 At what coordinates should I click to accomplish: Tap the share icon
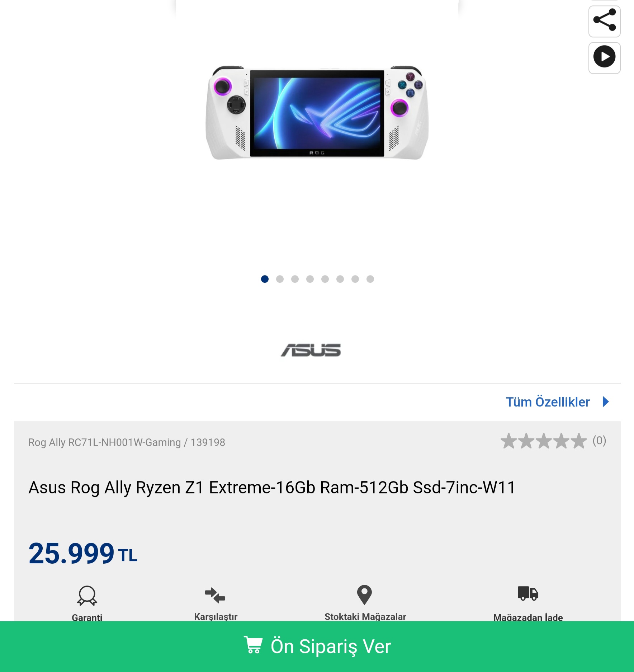604,21
